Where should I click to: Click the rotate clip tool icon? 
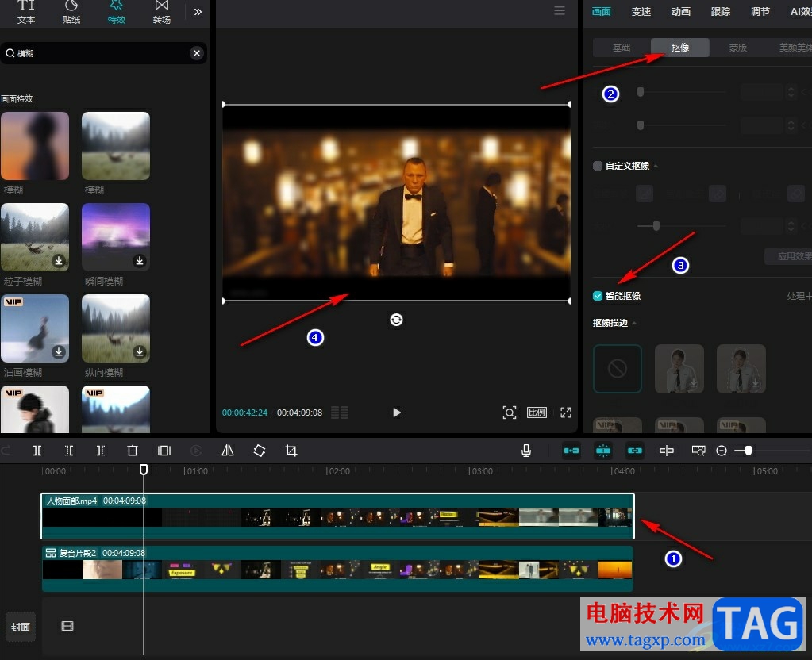[x=260, y=451]
